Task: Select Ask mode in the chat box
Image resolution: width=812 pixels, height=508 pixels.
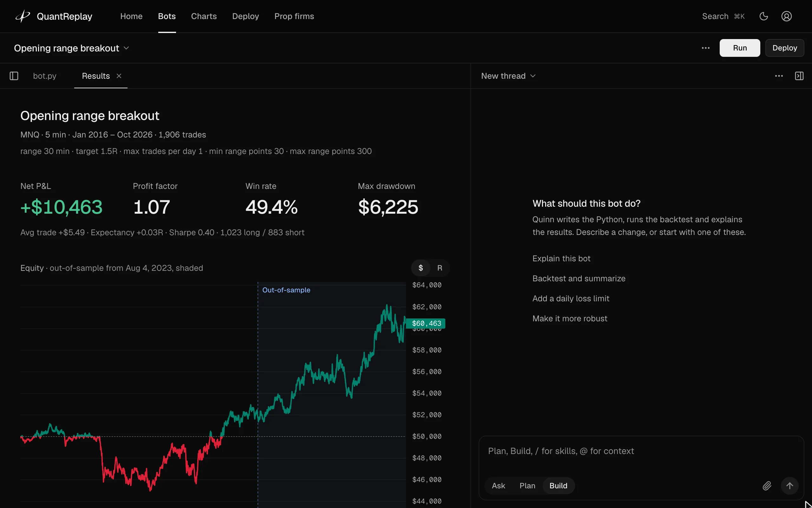Action: coord(498,486)
